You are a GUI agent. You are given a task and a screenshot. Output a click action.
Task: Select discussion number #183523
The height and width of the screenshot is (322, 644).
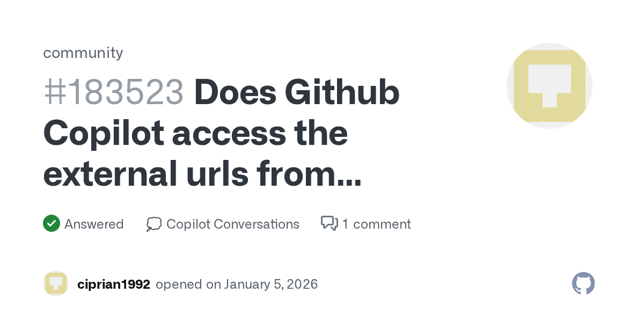(x=113, y=93)
